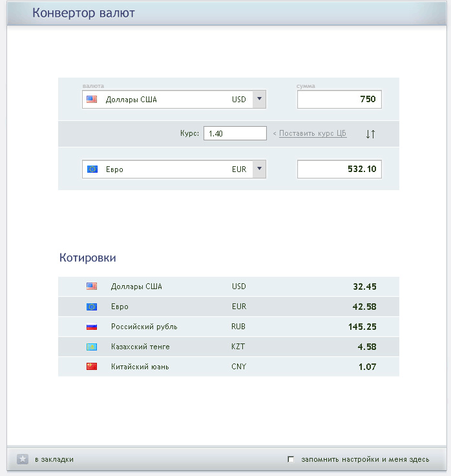Select the Китайский юань quotes row

coord(228,367)
